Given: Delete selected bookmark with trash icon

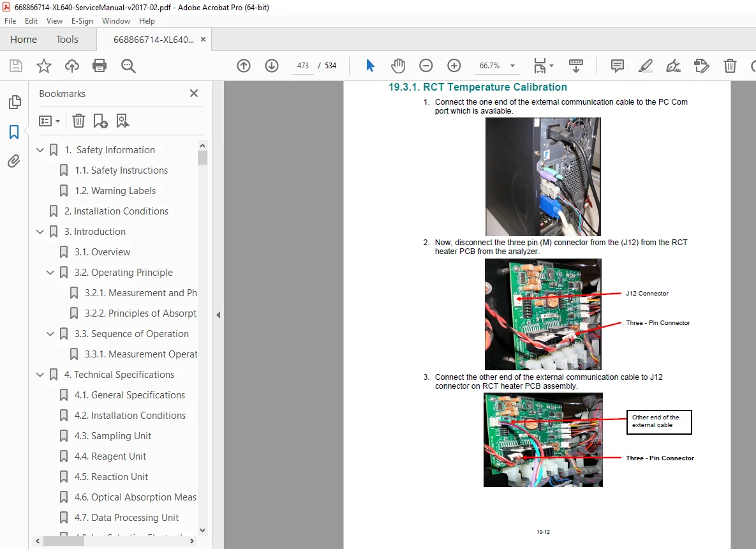Looking at the screenshot, I should click(78, 121).
